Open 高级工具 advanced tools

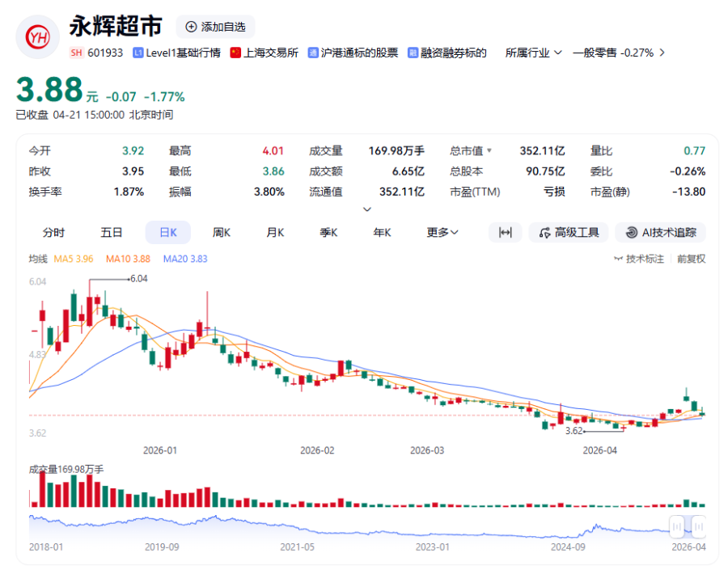568,233
